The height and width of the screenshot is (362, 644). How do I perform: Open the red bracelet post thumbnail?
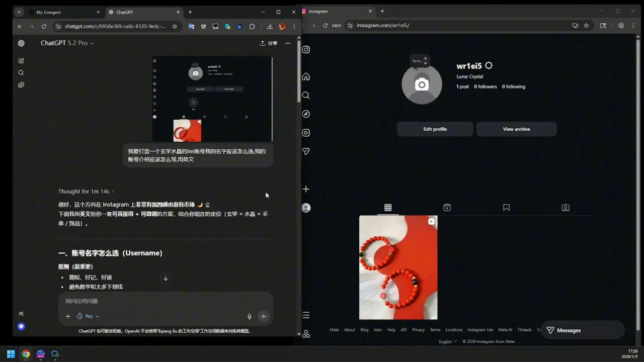pyautogui.click(x=398, y=267)
